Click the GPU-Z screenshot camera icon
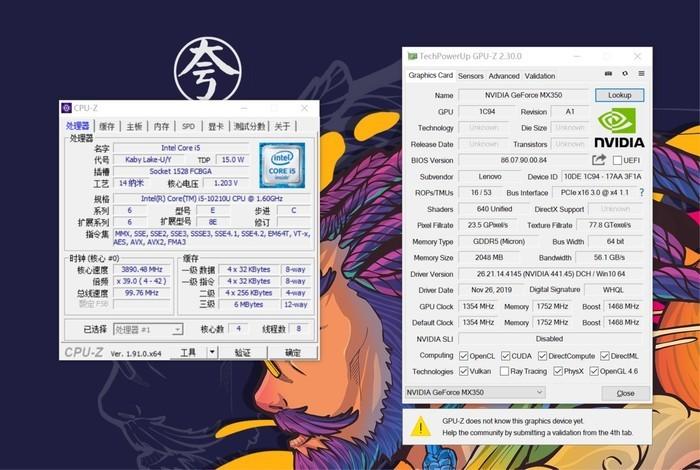 [608, 74]
